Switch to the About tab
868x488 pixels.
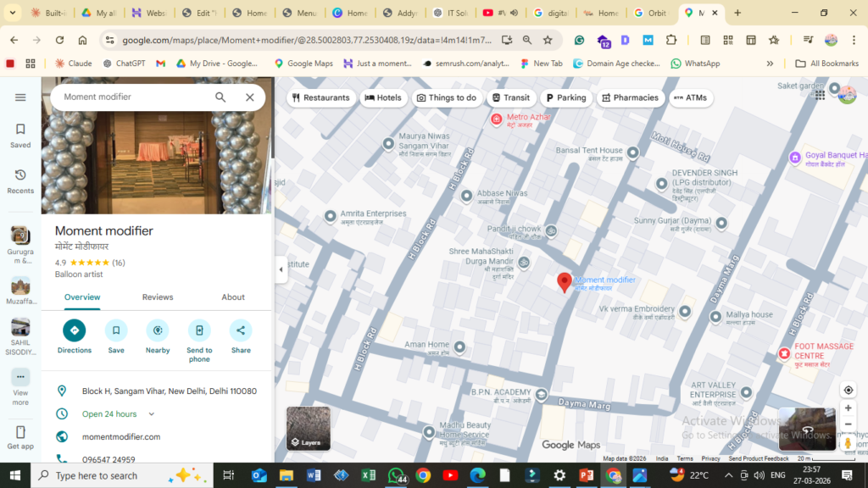pyautogui.click(x=233, y=297)
